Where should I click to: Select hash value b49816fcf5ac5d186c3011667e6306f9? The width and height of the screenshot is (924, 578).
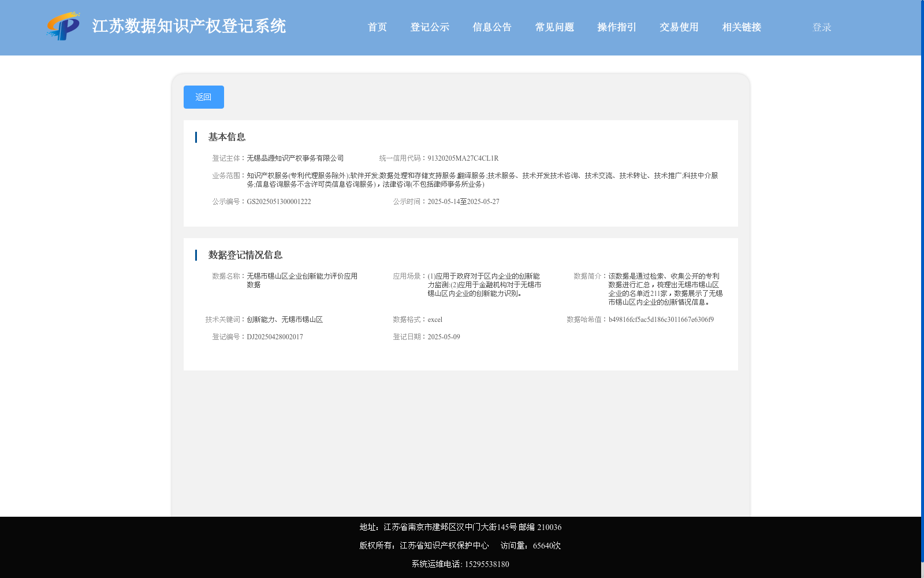pyautogui.click(x=661, y=320)
